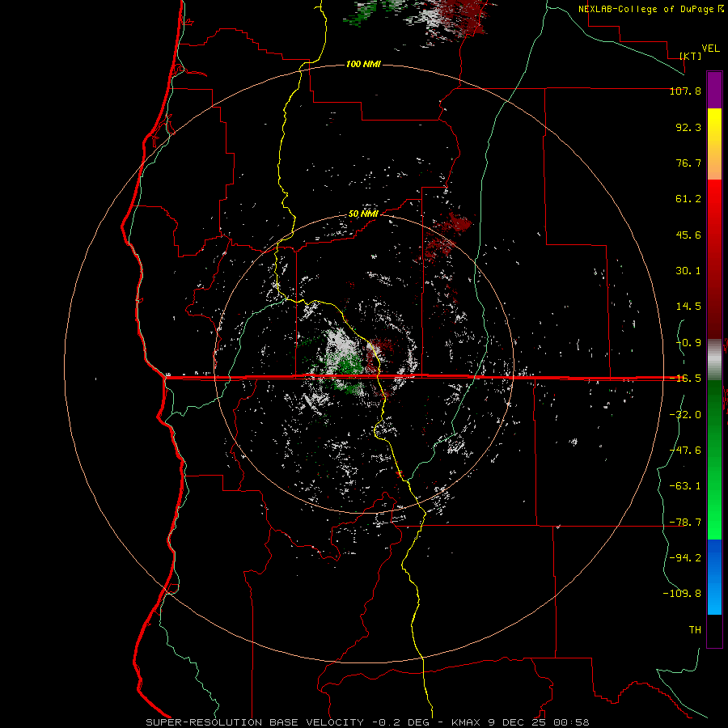Select the -94.2 scale value
Viewport: 728px width, 728px height.
[685, 557]
